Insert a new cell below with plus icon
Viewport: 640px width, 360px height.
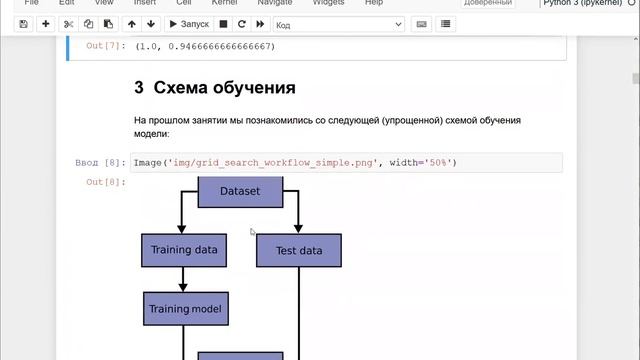pyautogui.click(x=46, y=24)
